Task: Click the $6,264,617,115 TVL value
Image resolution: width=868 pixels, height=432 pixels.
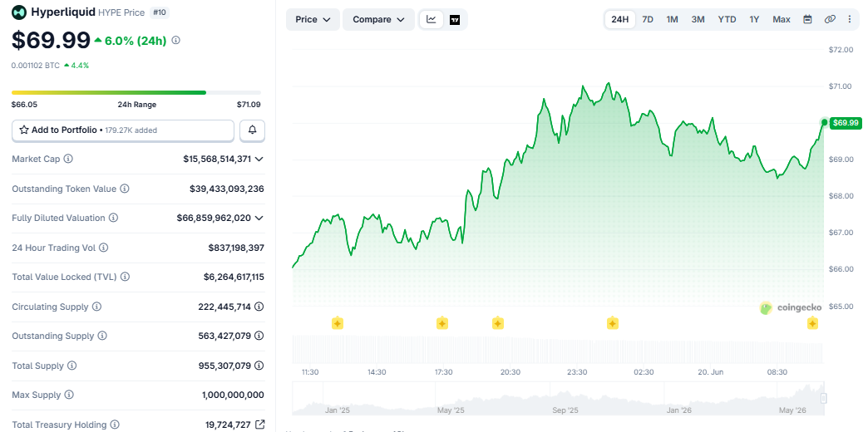Action: [x=234, y=277]
